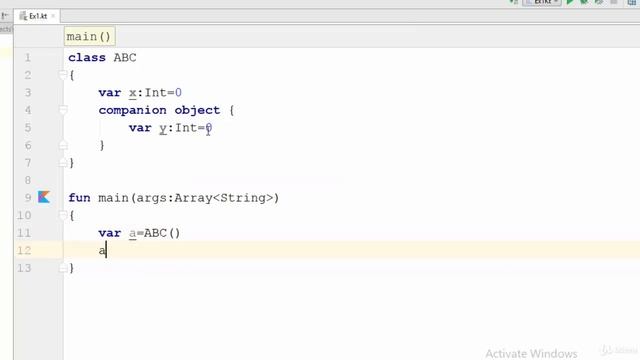This screenshot has height=360, width=640.
Task: Click the Stop square icon in toolbar
Action: point(613,2)
